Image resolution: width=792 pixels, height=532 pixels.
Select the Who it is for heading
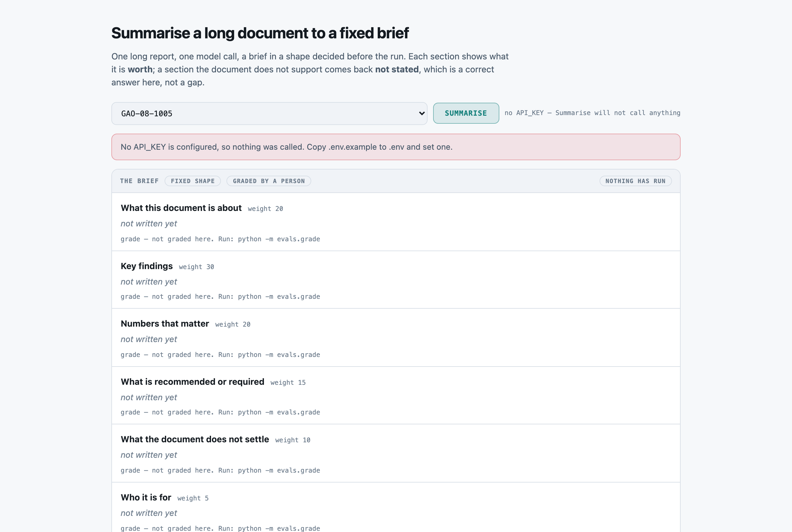pyautogui.click(x=146, y=497)
